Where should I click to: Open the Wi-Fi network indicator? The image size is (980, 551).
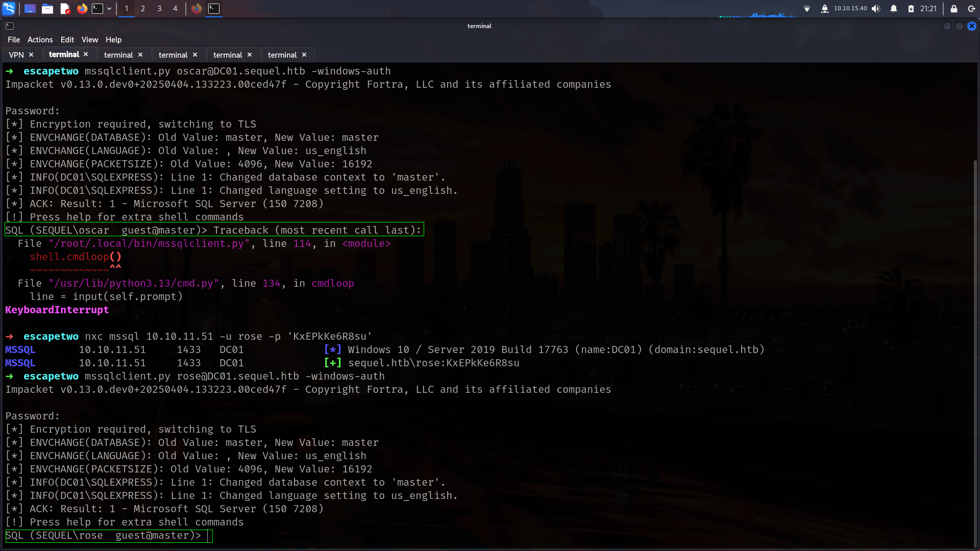(x=807, y=9)
